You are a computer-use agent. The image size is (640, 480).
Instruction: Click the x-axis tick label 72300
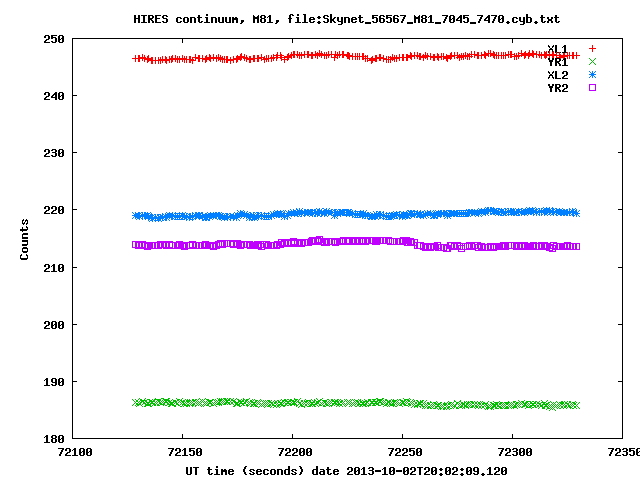[x=515, y=452]
